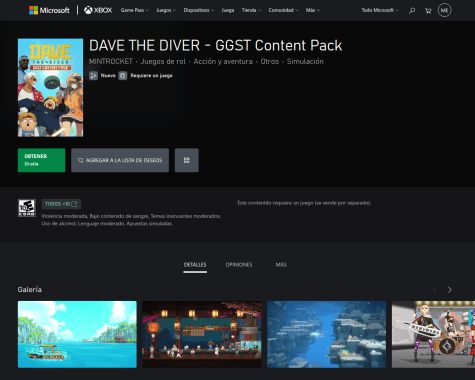
Task: Click the Microsoft logo
Action: click(49, 10)
